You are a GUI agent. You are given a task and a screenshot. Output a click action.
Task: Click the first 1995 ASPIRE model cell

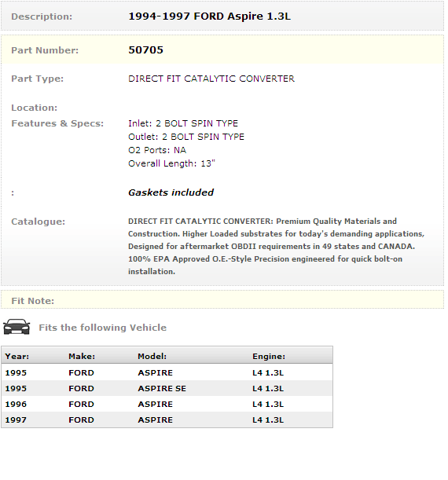click(x=156, y=373)
